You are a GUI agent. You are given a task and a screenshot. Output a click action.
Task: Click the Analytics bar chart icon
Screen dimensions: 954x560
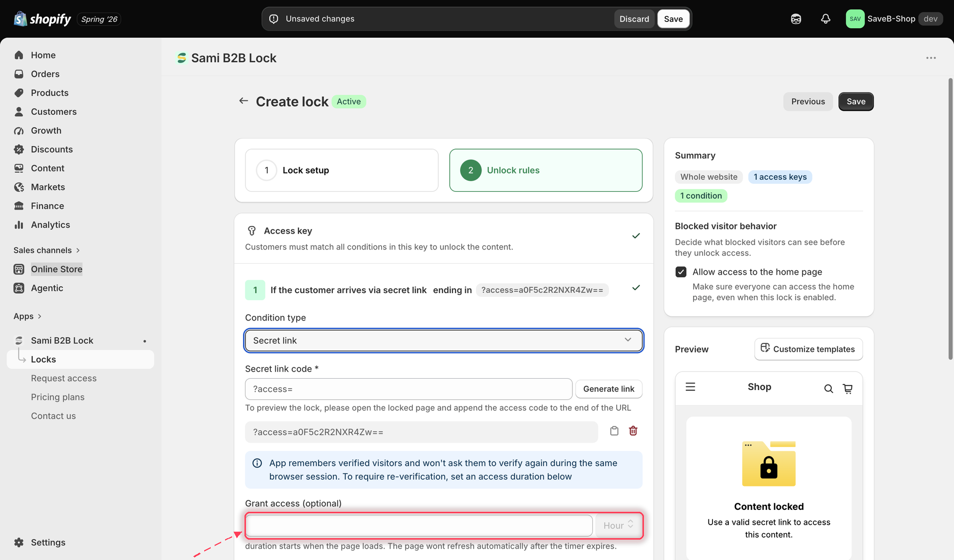click(x=19, y=225)
